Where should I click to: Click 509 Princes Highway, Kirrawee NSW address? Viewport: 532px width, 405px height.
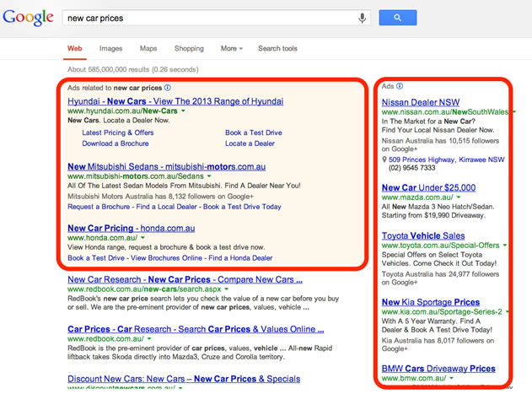pyautogui.click(x=447, y=159)
